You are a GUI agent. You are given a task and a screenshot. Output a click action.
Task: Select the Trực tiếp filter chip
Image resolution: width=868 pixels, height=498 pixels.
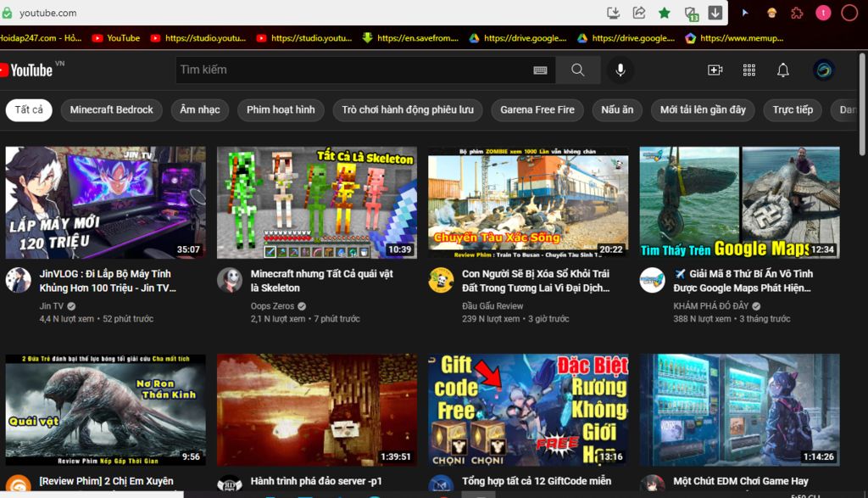tap(793, 109)
